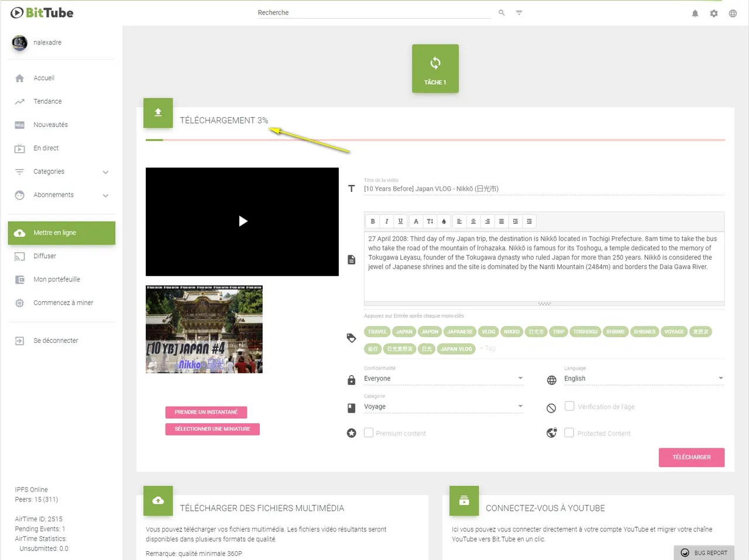Click the JAPAN VLOG tag chip
Viewport: 749px width, 560px height.
[456, 349]
